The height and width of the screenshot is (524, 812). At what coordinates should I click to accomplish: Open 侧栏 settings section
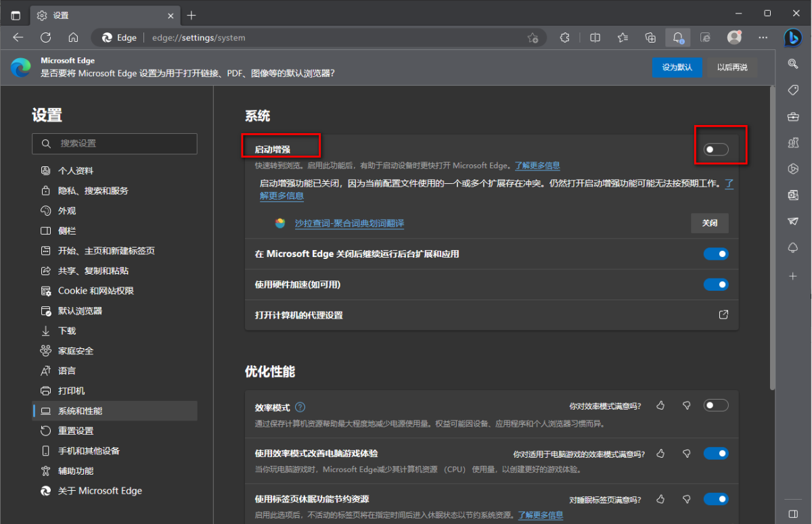(x=114, y=231)
